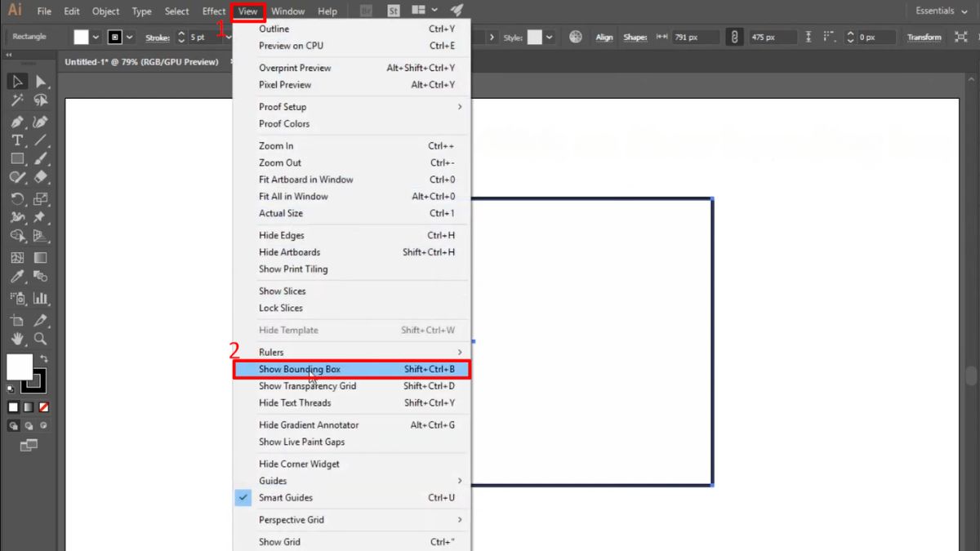Select the Direct Selection tool
Viewport: 980px width, 551px height.
pyautogui.click(x=40, y=81)
